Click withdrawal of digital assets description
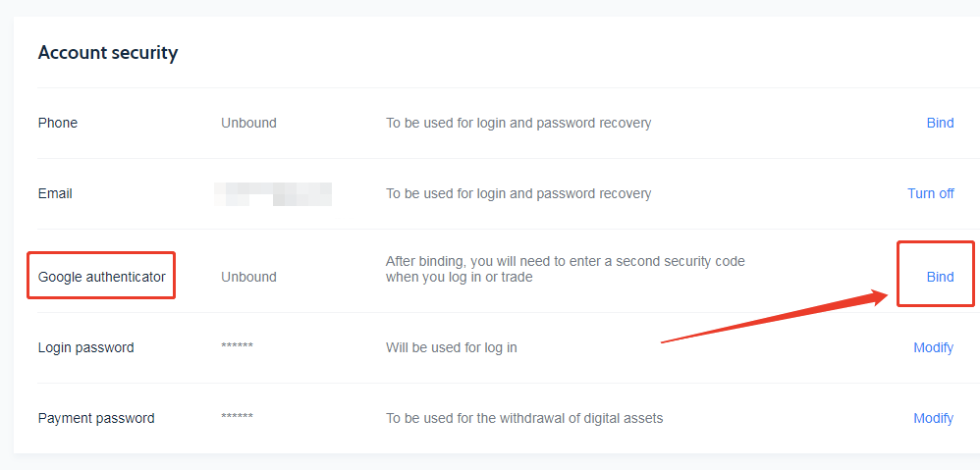This screenshot has width=980, height=470. click(524, 418)
